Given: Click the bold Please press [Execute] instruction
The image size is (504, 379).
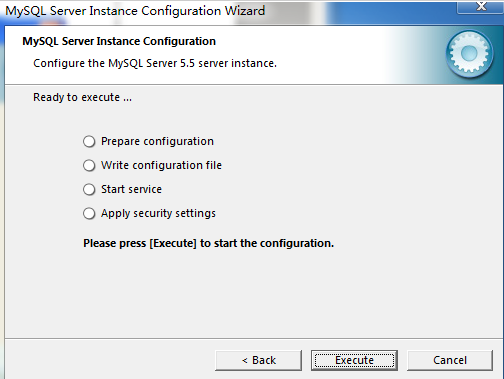Looking at the screenshot, I should [x=209, y=243].
